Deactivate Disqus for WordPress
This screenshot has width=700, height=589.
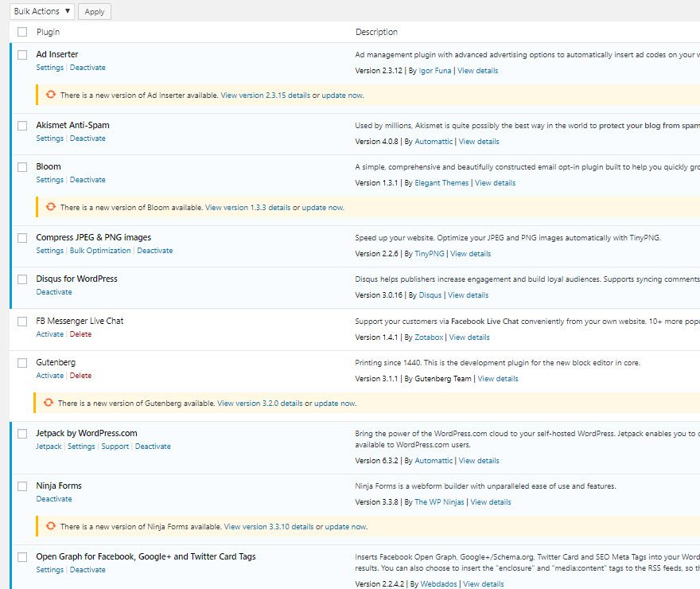click(x=54, y=292)
